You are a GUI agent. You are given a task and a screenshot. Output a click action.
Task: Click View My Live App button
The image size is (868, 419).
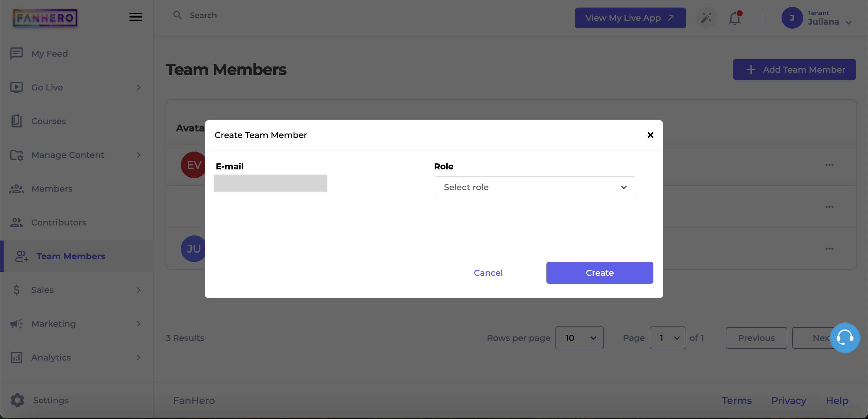(630, 18)
